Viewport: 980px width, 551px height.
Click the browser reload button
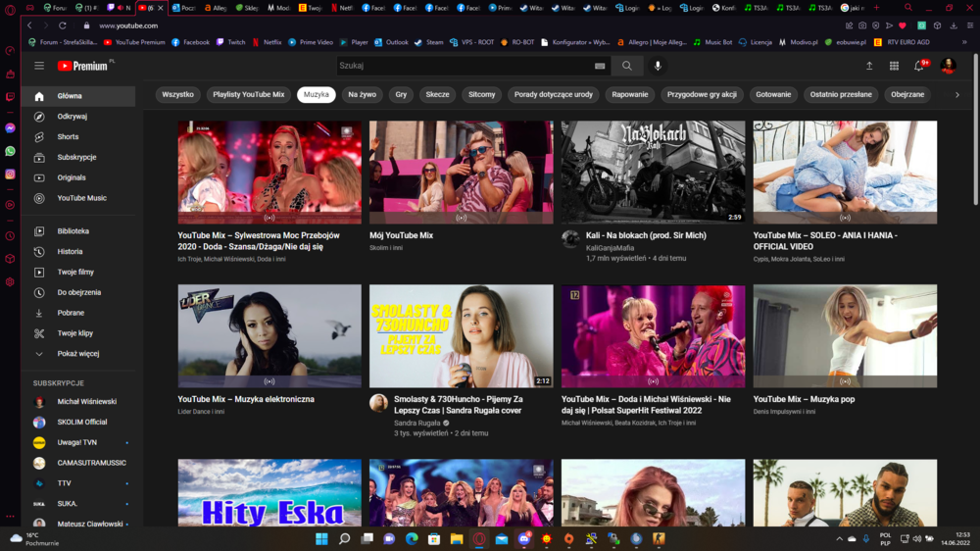pos(63,25)
